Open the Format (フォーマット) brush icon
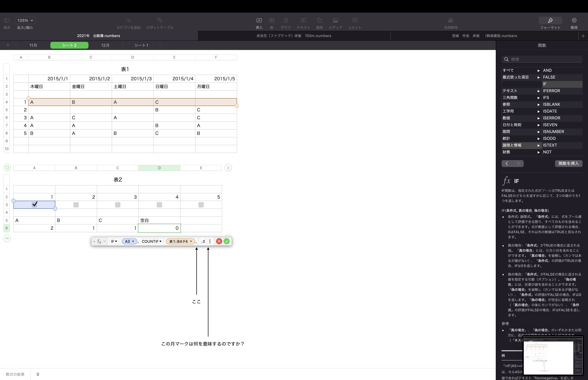Screen dimensions: 588x380 550,20
